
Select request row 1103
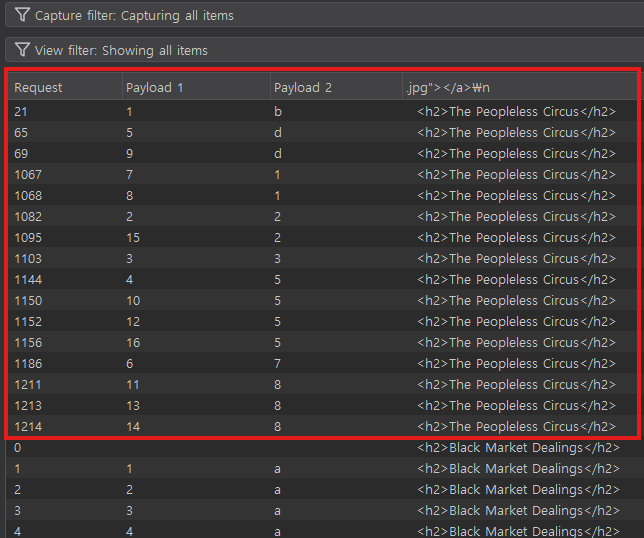click(x=322, y=258)
